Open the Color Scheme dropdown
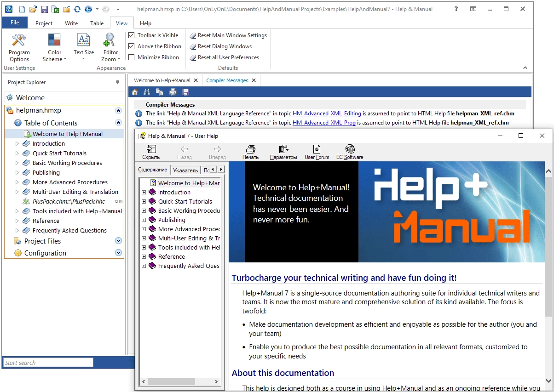 click(x=55, y=48)
